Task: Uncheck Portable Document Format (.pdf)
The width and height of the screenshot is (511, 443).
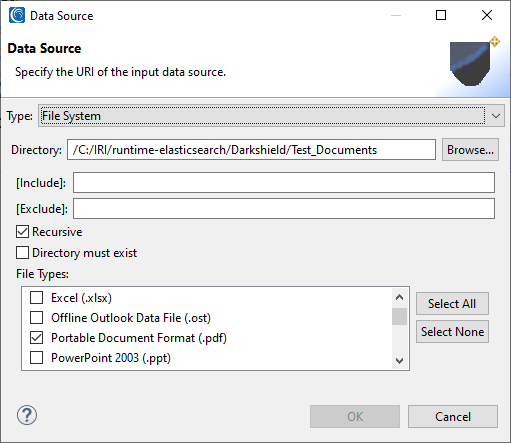Action: click(36, 338)
